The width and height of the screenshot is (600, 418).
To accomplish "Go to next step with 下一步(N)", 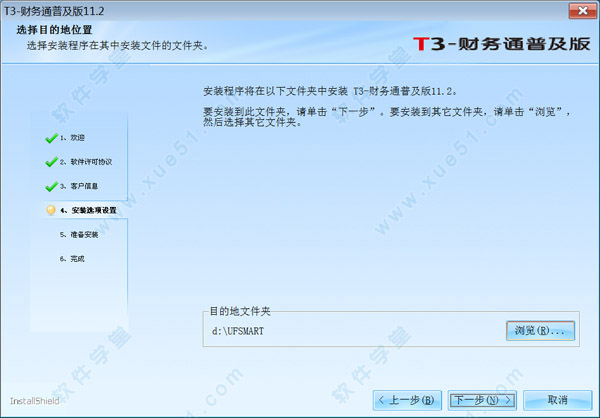I will pyautogui.click(x=482, y=400).
